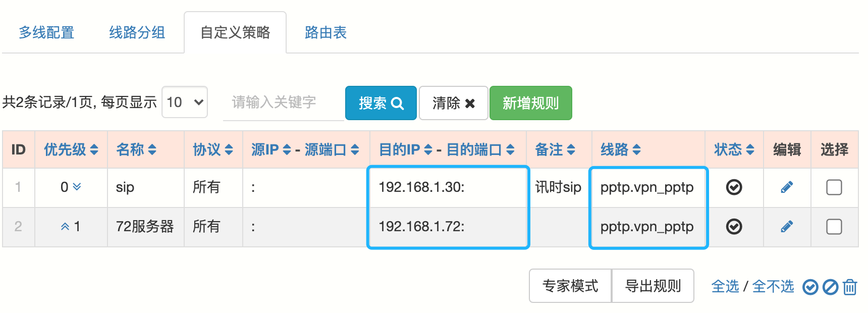Move 72服务器 rule up with priority arrow
Image resolution: width=868 pixels, height=313 pixels.
point(65,227)
